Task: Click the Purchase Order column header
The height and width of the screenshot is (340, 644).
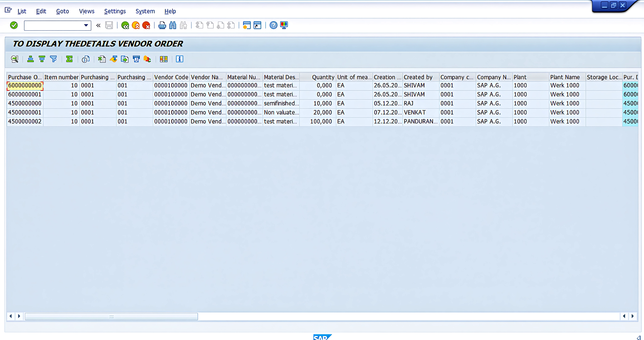Action: [x=25, y=77]
